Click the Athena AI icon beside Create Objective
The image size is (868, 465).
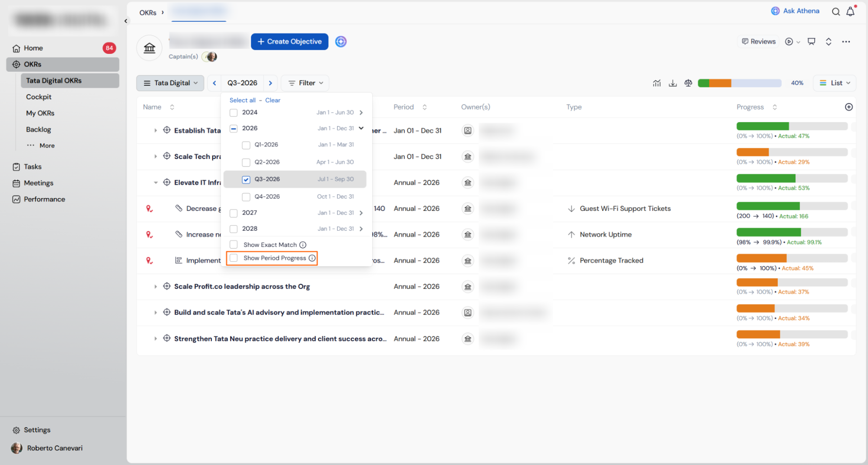(x=341, y=42)
